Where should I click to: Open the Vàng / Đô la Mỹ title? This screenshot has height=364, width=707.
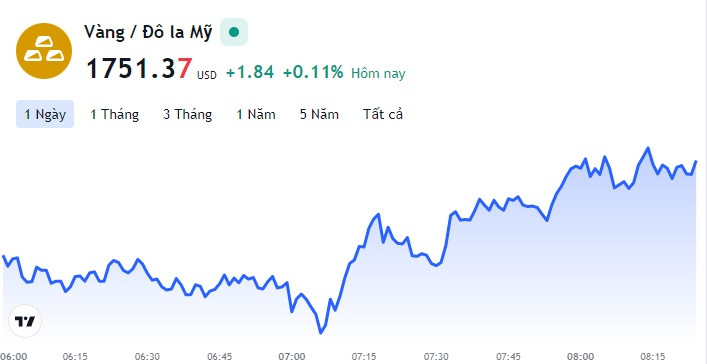point(148,32)
